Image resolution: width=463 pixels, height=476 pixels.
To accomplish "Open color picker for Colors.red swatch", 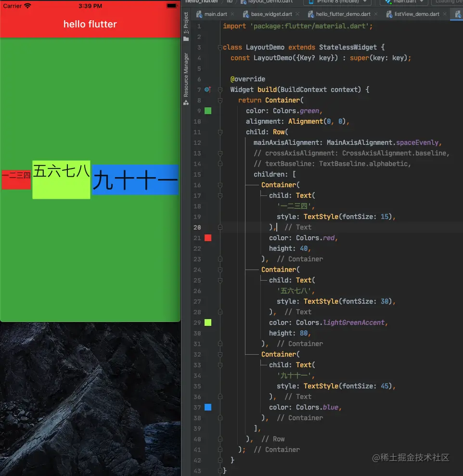I will 208,238.
